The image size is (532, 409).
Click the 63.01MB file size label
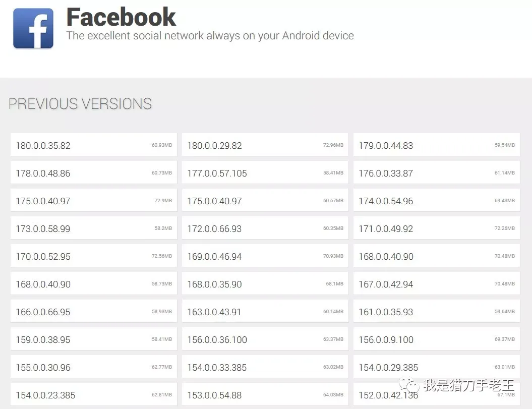505,367
